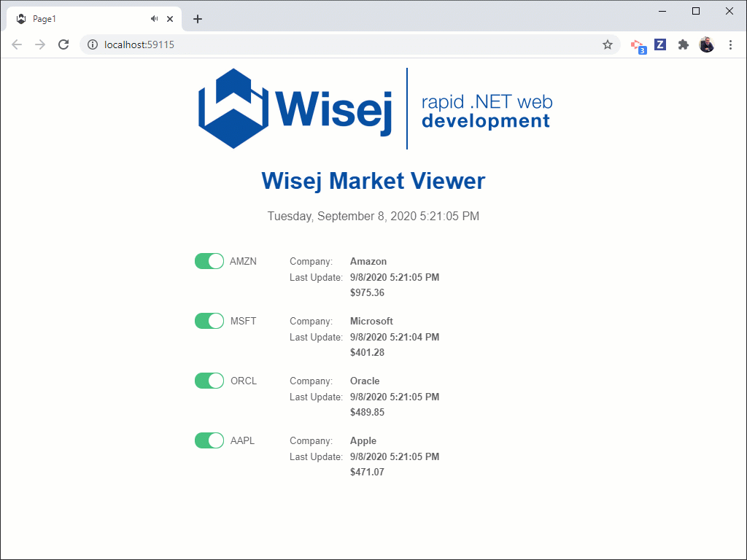Click the 9/8/2020 5:21:04 PM timestamp
Screen dimensions: 747x560
(x=395, y=337)
